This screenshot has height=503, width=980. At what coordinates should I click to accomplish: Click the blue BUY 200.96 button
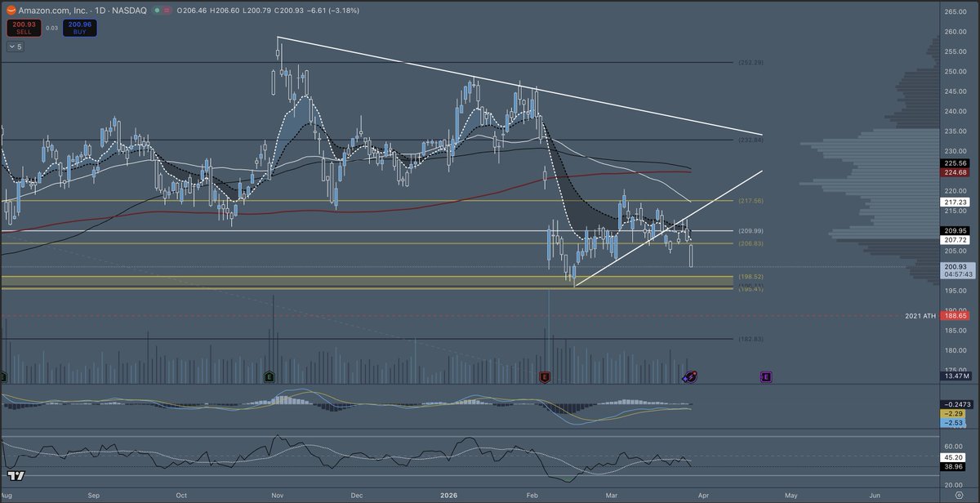point(78,27)
